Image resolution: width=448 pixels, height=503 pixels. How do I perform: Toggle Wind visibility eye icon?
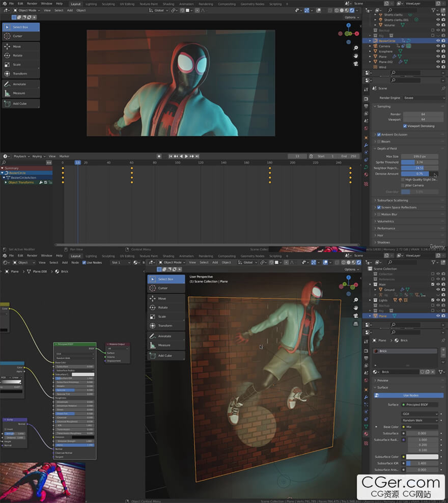[x=438, y=67]
